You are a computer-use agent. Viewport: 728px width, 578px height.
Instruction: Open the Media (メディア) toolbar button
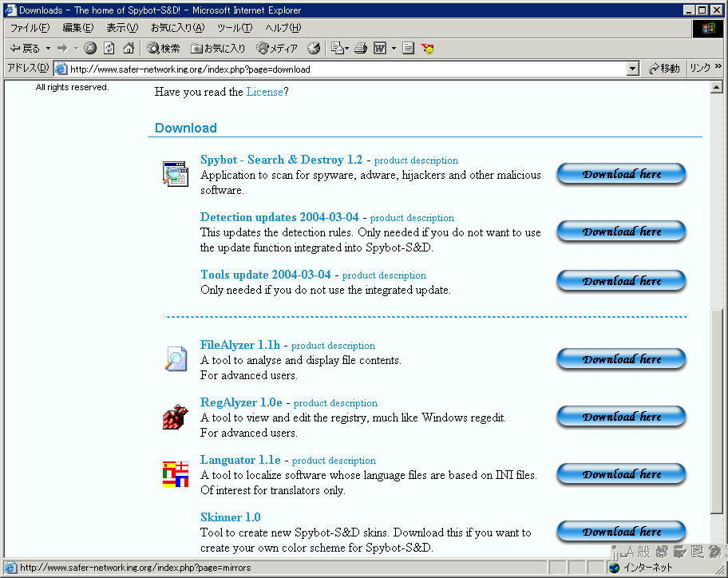[277, 48]
